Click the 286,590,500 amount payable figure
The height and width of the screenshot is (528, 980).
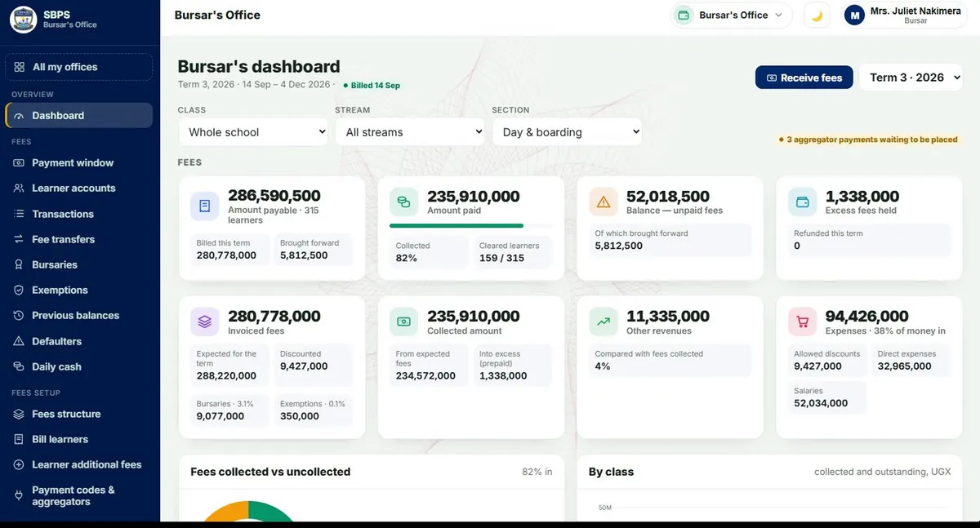(274, 196)
